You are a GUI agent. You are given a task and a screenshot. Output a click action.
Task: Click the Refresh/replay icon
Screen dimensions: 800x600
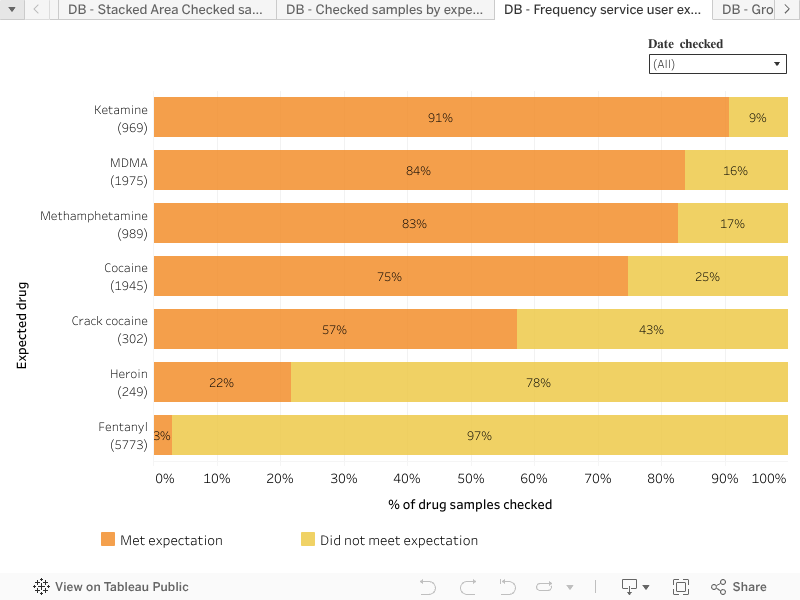544,587
